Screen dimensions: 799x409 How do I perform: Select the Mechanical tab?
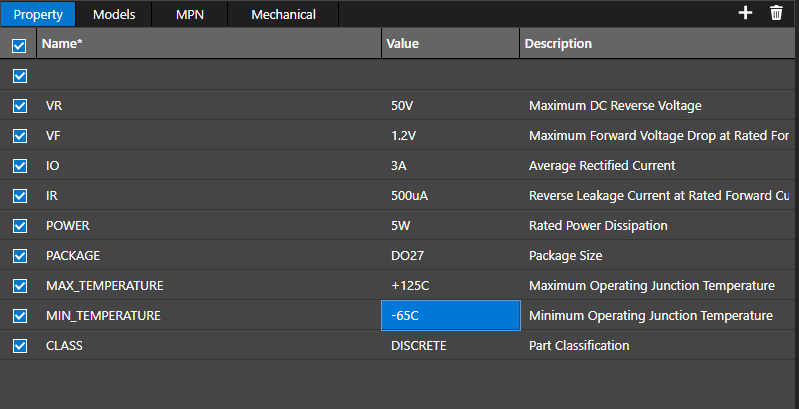coord(283,14)
